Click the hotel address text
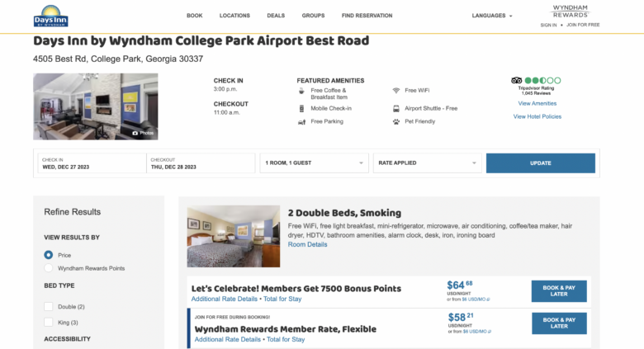 (x=118, y=59)
